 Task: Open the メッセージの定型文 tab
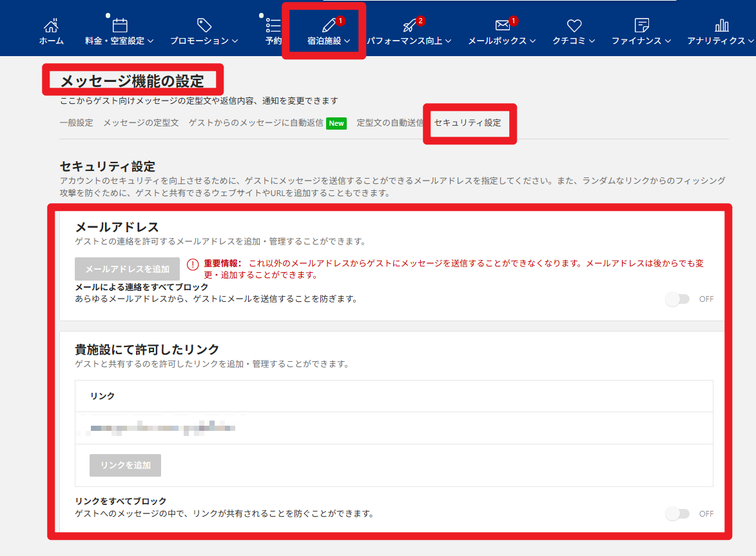point(141,123)
